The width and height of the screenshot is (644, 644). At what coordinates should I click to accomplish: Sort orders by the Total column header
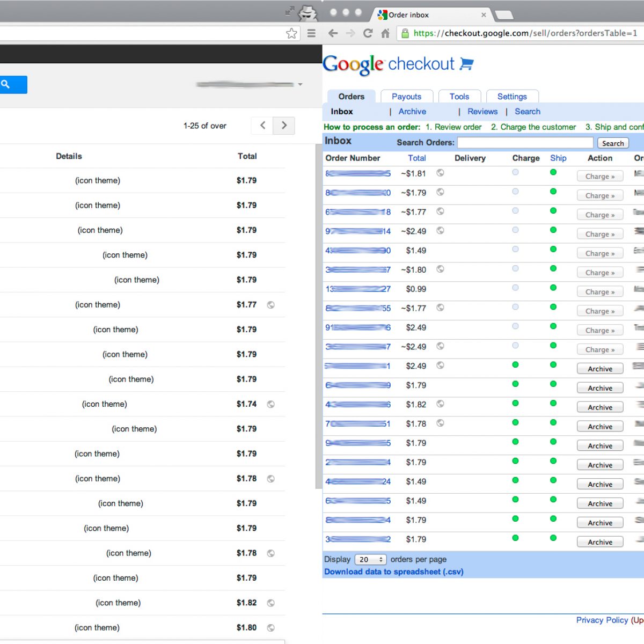coord(416,158)
